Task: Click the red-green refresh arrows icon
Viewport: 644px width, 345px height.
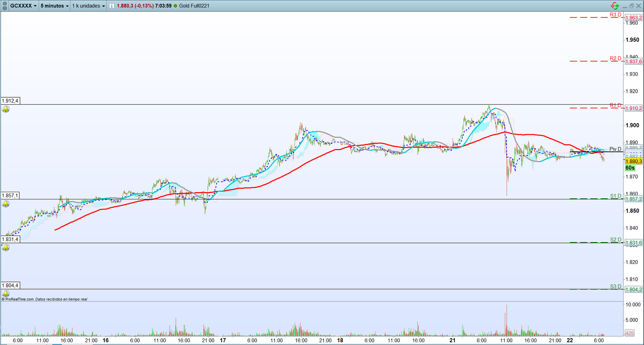Action: point(615,6)
